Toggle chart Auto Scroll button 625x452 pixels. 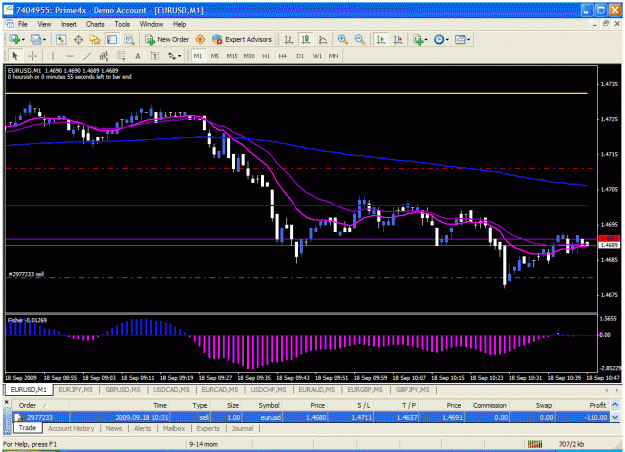[381, 39]
